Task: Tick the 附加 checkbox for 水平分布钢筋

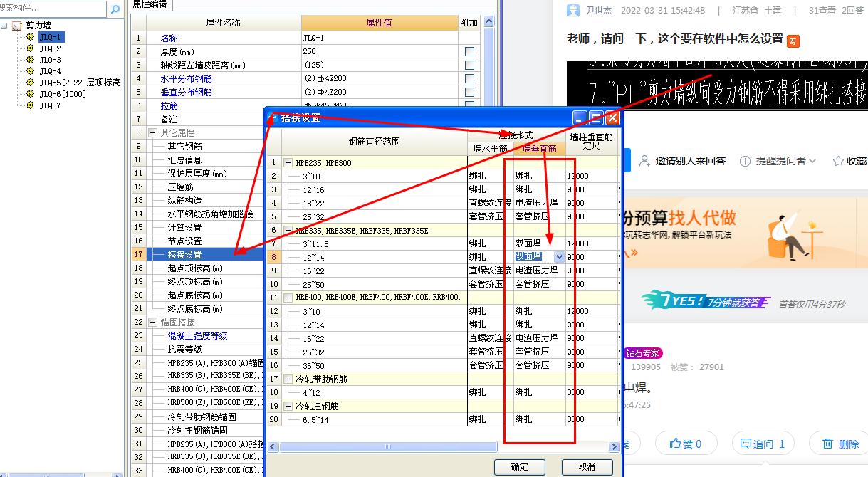Action: 469,79
